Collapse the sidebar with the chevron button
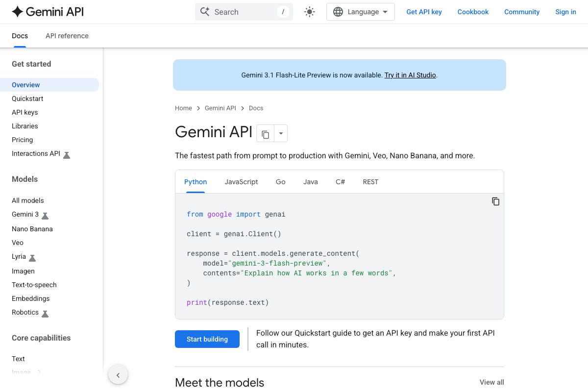Viewport: 588px width, 392px height. click(118, 374)
